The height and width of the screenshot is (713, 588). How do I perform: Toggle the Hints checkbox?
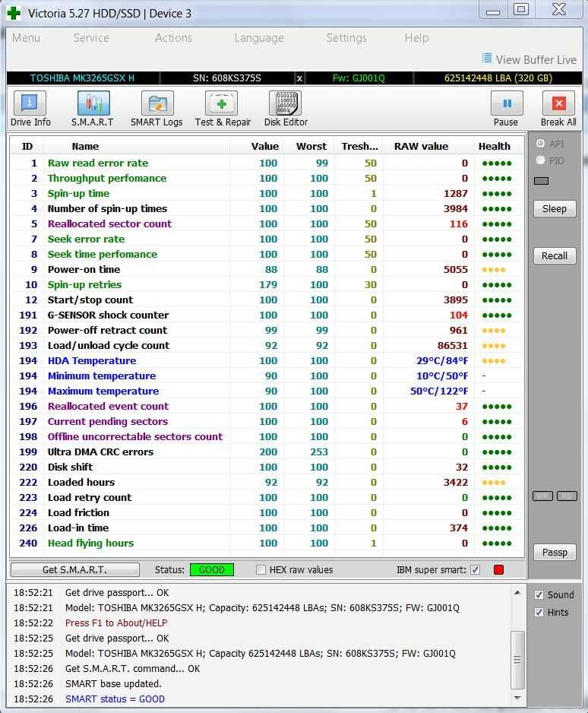click(539, 613)
